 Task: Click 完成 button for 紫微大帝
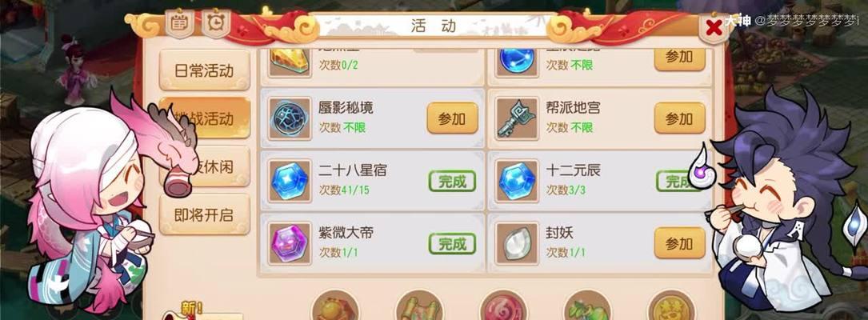[452, 243]
